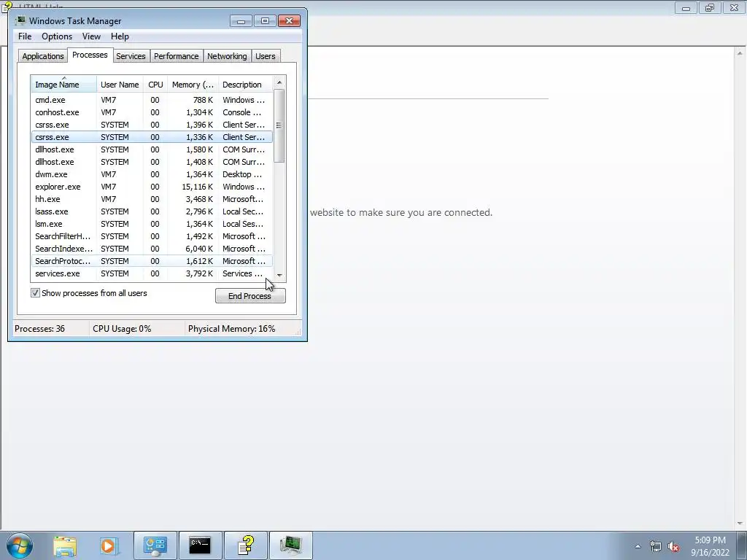Click the process list scrollbar thumb
Image resolution: width=747 pixels, height=560 pixels.
[x=279, y=125]
